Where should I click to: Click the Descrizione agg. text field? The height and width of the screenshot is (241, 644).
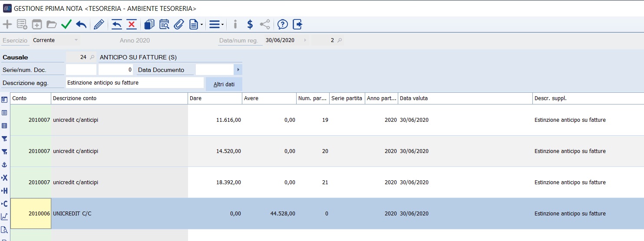coord(135,83)
